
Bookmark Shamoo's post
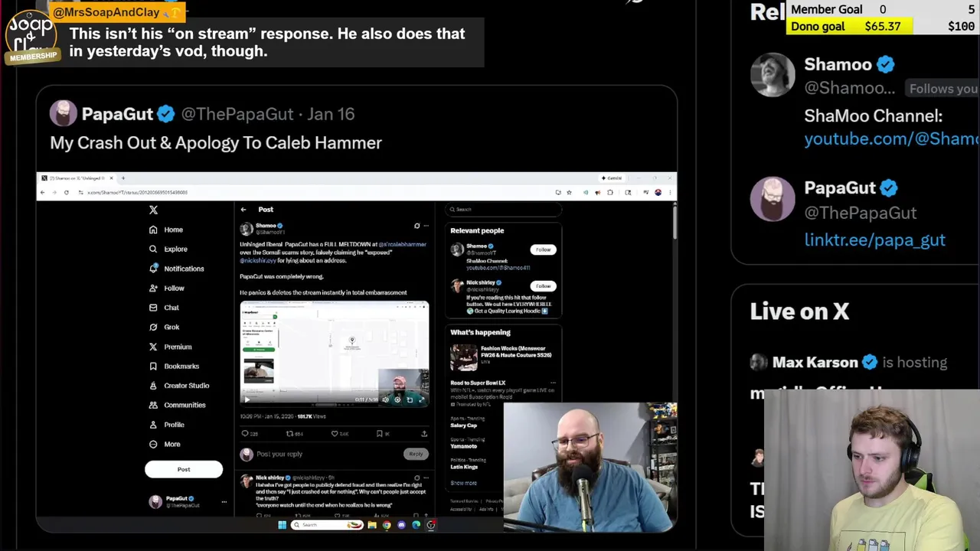380,434
